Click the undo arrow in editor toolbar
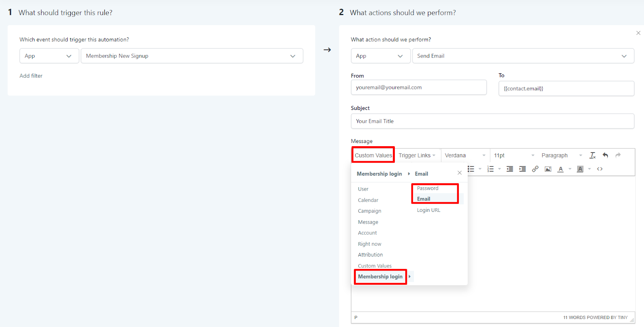 point(605,155)
